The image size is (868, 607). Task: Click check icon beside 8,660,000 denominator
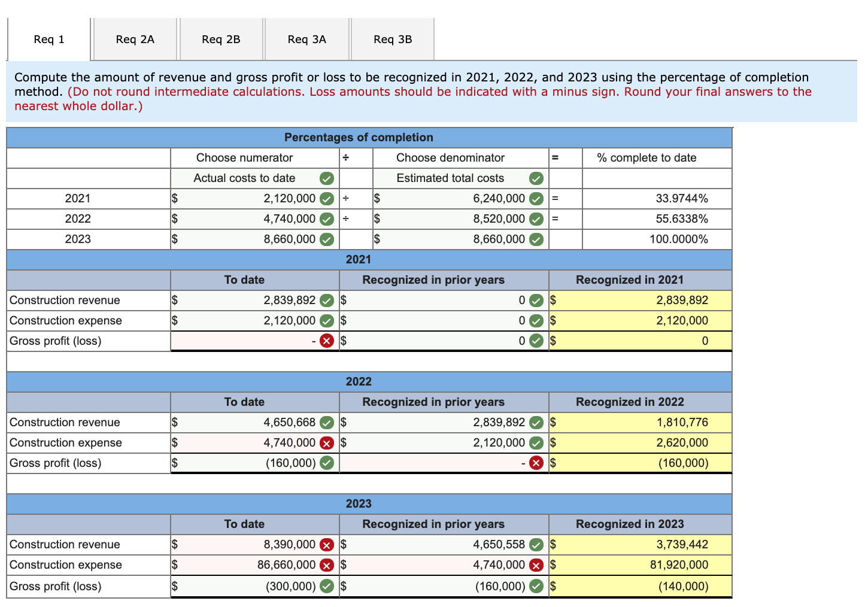pyautogui.click(x=536, y=239)
